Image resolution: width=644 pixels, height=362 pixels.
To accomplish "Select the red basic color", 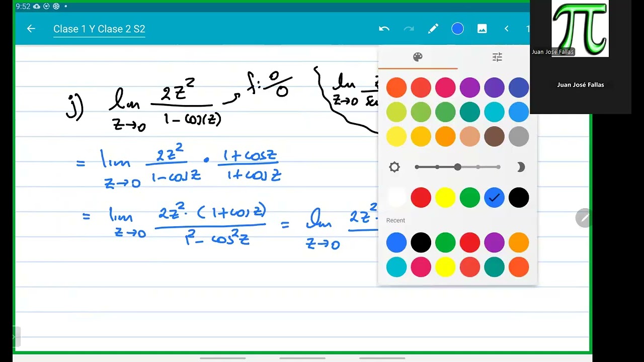I will pyautogui.click(x=421, y=198).
